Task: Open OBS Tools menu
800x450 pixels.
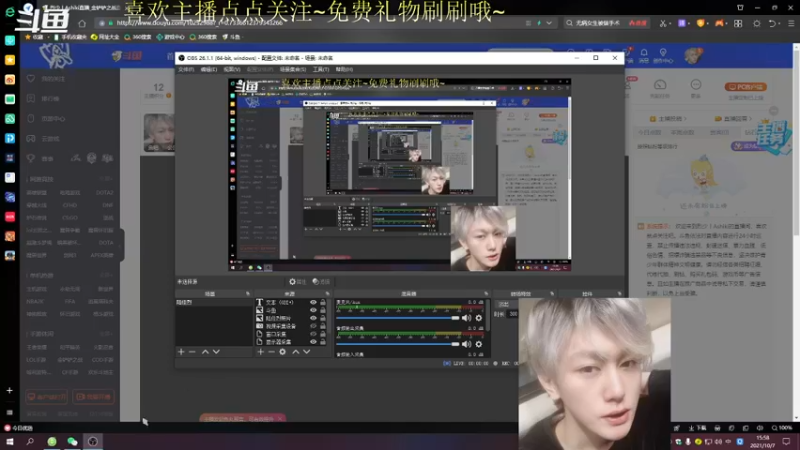Action: pos(321,69)
